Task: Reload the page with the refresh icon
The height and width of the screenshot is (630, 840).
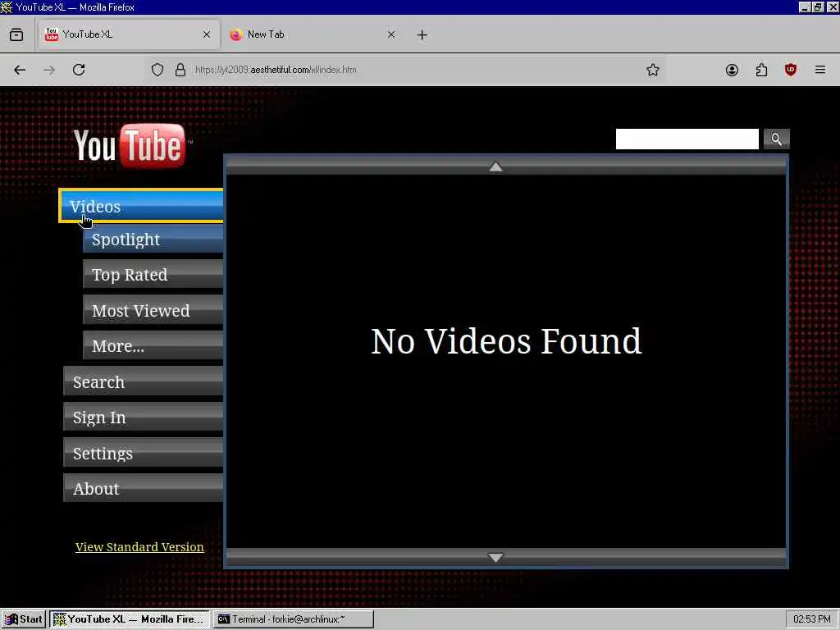Action: pos(79,70)
